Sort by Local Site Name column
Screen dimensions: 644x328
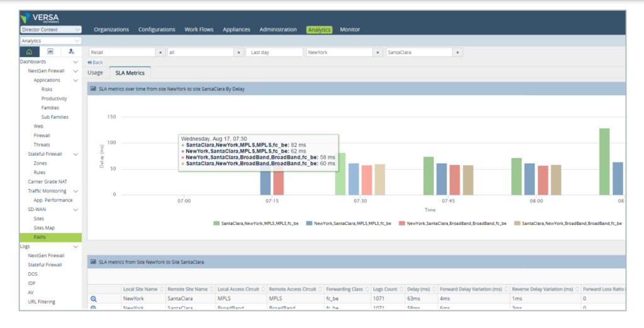click(143, 289)
